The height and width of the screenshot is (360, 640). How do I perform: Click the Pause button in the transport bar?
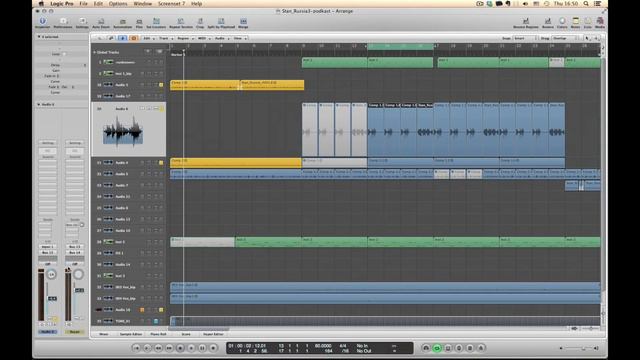[202, 348]
